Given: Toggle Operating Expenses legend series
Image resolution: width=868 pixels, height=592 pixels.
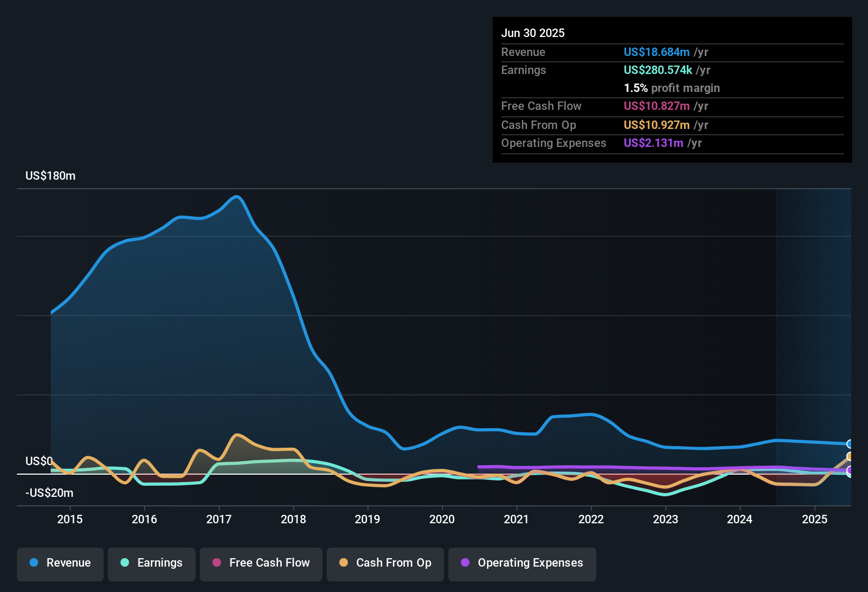Looking at the screenshot, I should 522,563.
